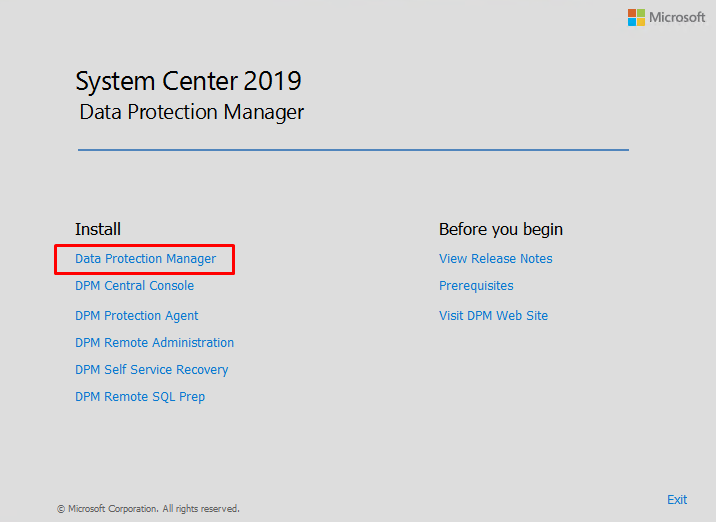The height and width of the screenshot is (522, 716).
Task: Click the copyright symbol in the footer
Action: [61, 509]
